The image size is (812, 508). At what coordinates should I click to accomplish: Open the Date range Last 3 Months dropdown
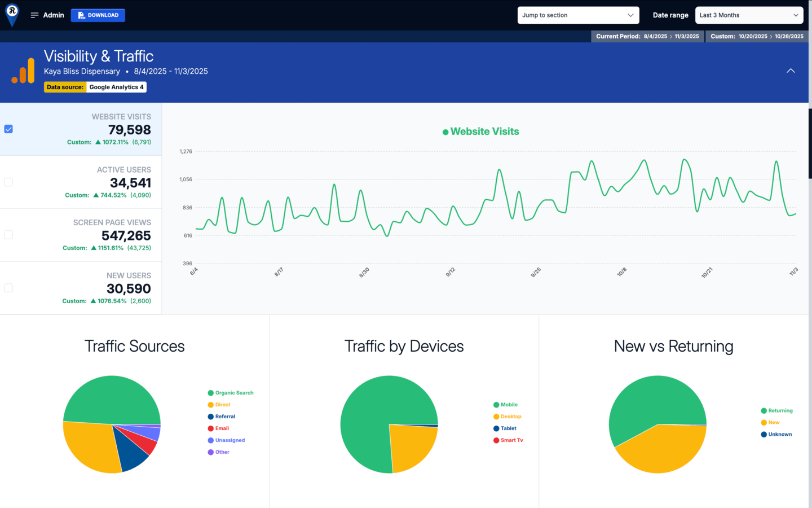tap(749, 15)
